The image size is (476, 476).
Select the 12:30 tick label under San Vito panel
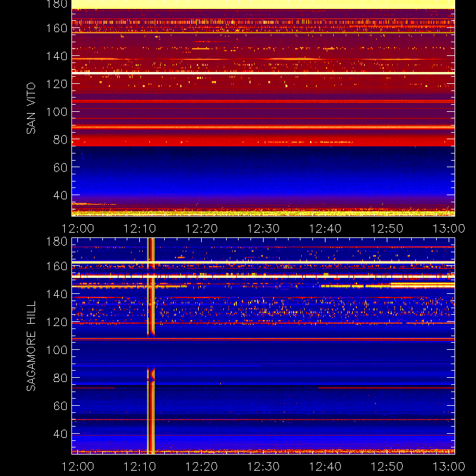coord(264,228)
